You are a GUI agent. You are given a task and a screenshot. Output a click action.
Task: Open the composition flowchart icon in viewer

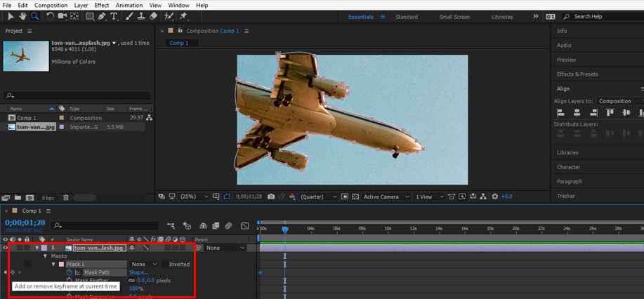coord(484,197)
